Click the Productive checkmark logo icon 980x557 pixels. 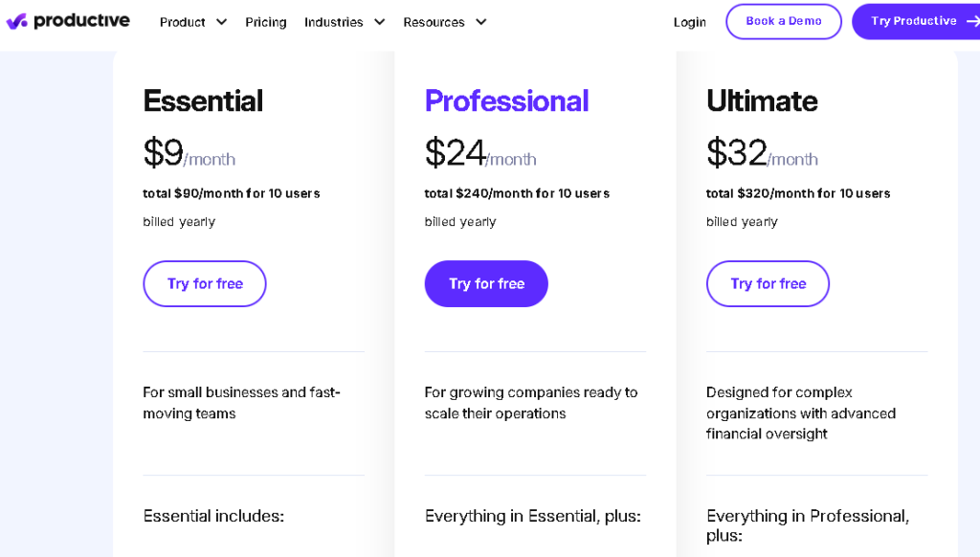click(16, 21)
